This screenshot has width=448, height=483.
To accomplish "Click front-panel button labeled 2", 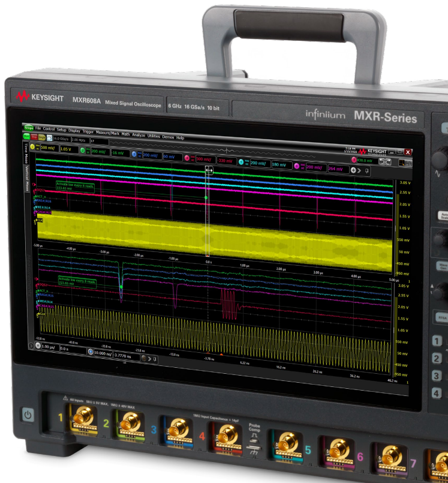I will [x=437, y=359].
